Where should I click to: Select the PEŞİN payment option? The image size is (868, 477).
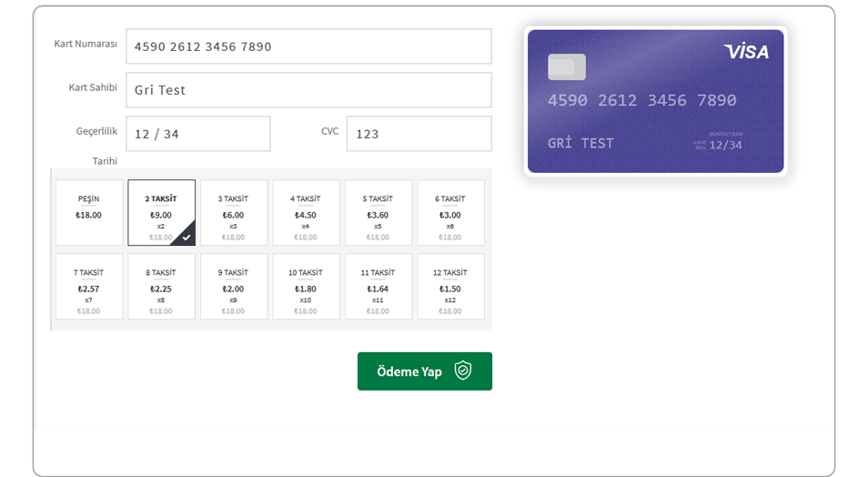pyautogui.click(x=89, y=212)
